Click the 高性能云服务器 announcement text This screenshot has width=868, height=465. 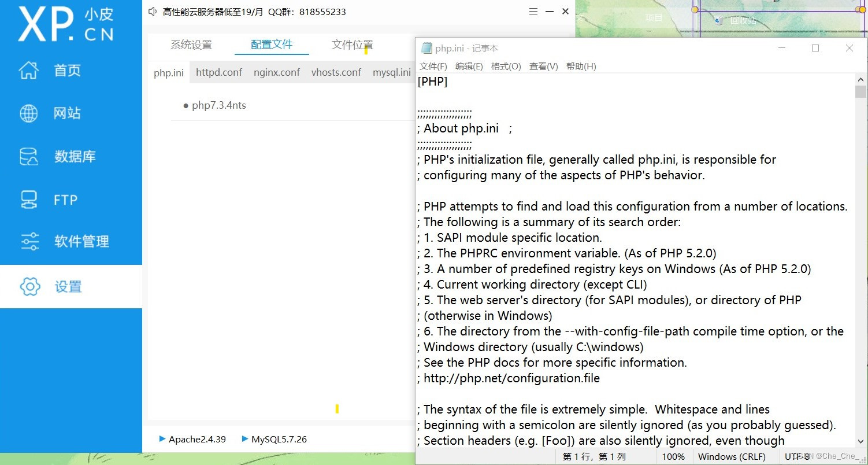pos(255,12)
